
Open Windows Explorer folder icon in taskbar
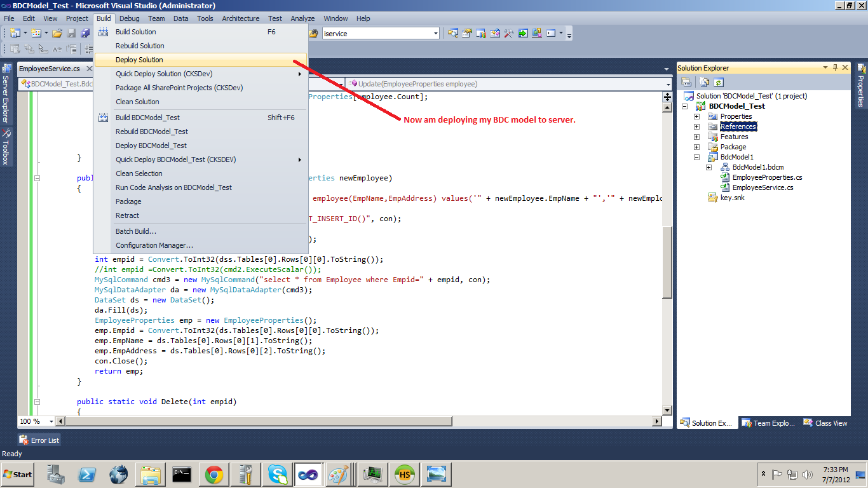coord(150,474)
